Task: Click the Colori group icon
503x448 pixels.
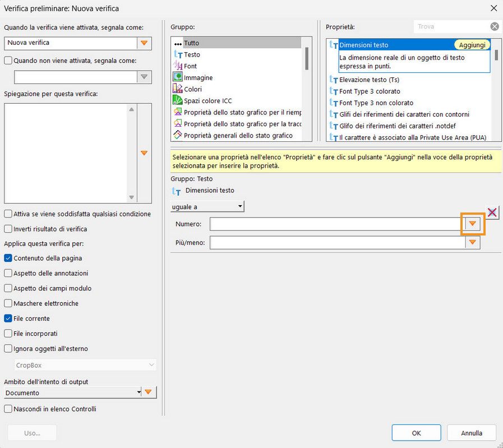Action: pos(178,89)
